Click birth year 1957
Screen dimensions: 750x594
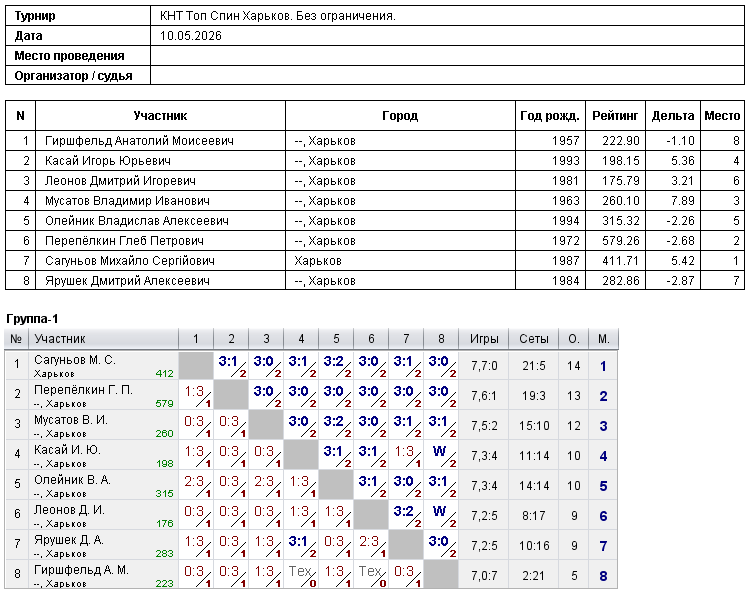click(x=565, y=141)
